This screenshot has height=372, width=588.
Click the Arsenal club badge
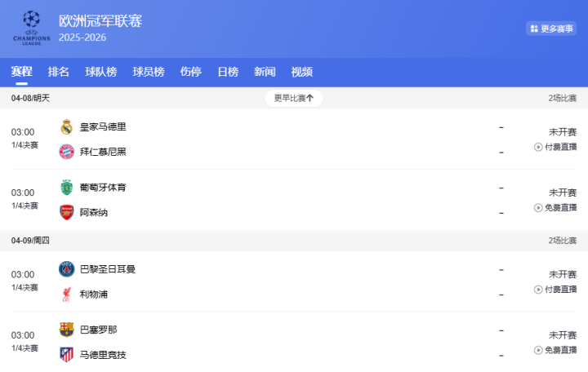[67, 212]
